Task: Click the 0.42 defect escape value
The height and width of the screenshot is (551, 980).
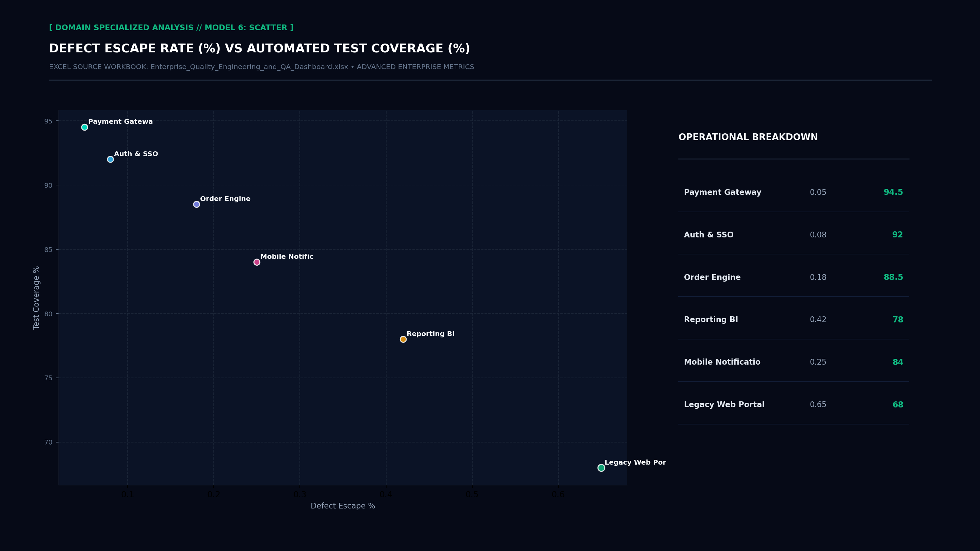Action: point(818,320)
